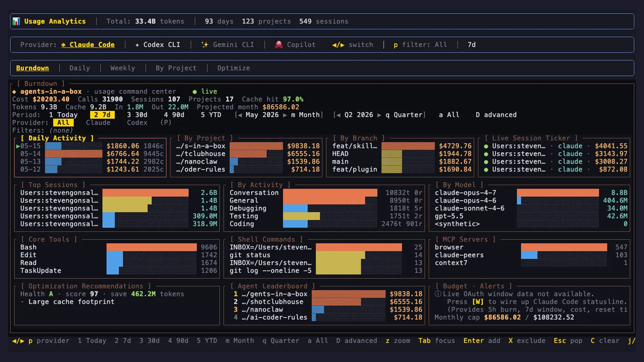Click green dot of $4041.55 session
Image resolution: width=644 pixels, height=362 pixels.
click(486, 146)
